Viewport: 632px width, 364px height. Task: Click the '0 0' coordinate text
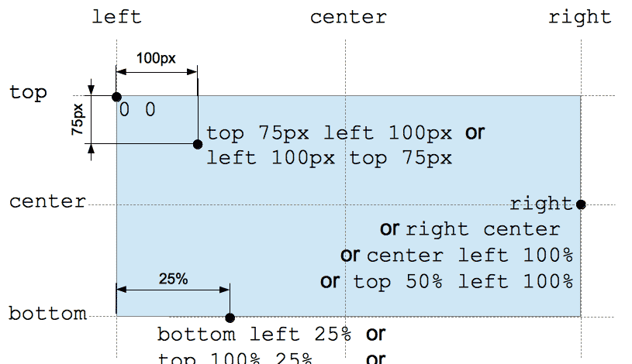(x=137, y=109)
